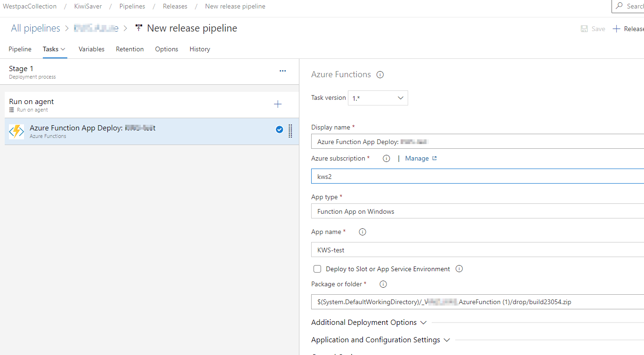
Task: Click the Save button label
Action: point(598,29)
